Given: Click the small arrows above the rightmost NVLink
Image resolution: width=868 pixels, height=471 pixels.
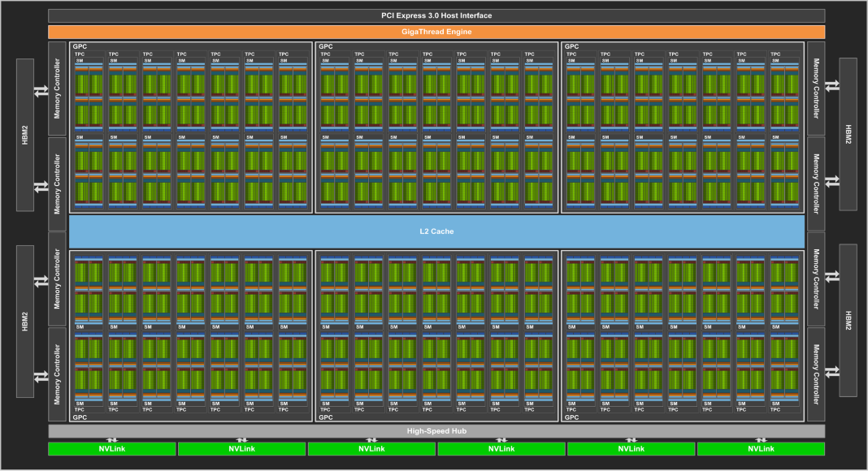Looking at the screenshot, I should [x=761, y=440].
